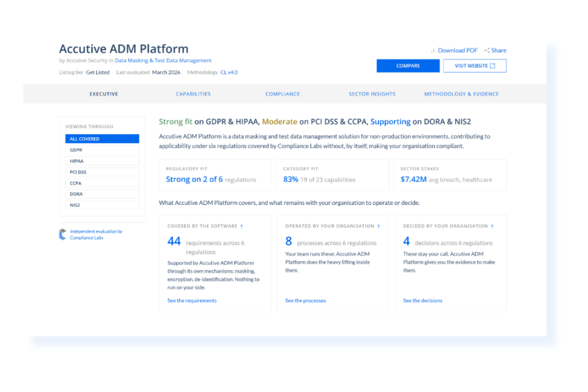
Task: Go to the SECTOR INSIGHTS tab
Action: (x=372, y=94)
